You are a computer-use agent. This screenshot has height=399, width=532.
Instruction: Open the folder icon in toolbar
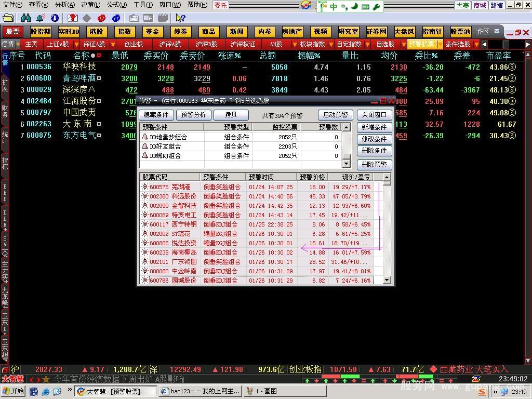(8, 18)
